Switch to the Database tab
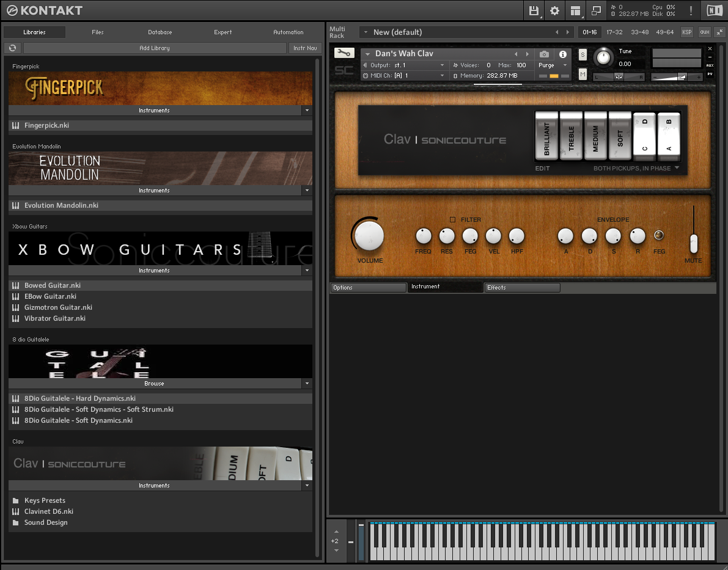728x570 pixels. tap(160, 32)
